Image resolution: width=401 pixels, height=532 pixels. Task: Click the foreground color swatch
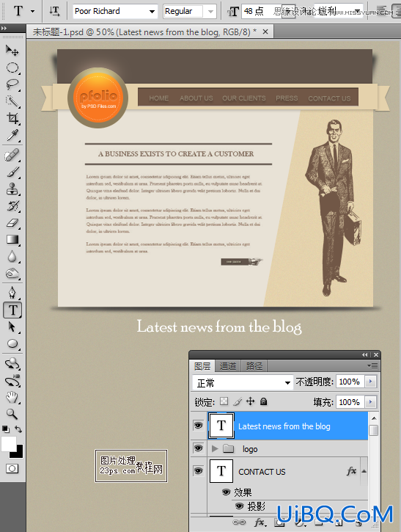pos(9,443)
